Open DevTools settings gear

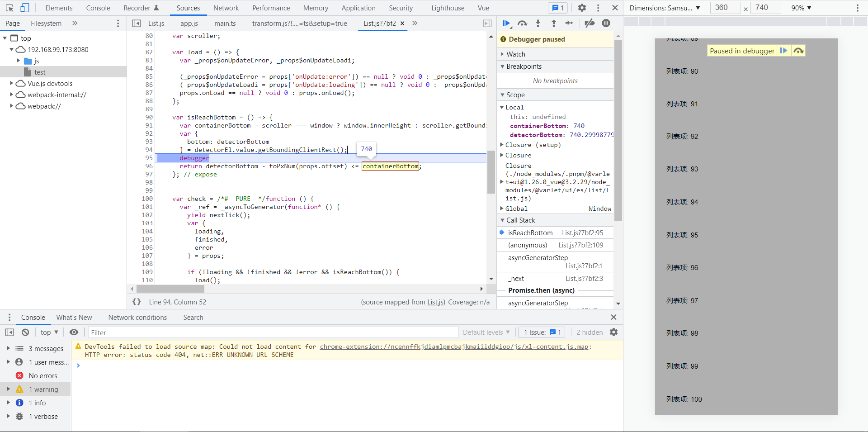(582, 8)
